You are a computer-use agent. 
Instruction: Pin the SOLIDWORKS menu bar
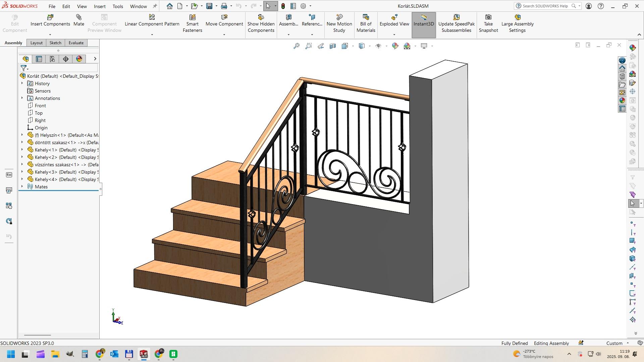pos(155,6)
